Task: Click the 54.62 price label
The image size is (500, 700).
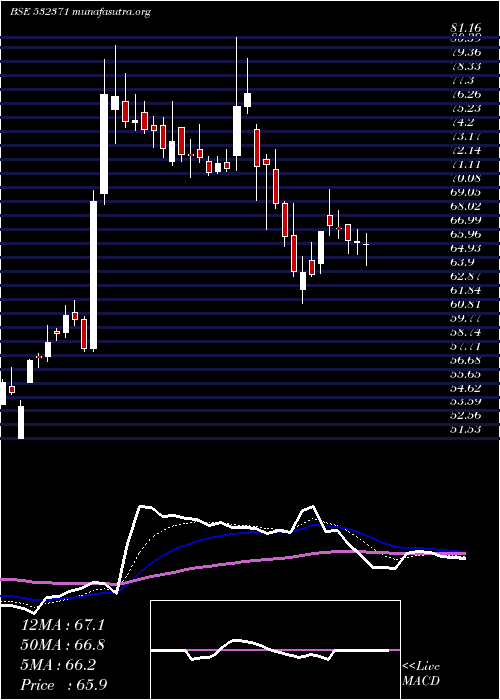Action: point(466,388)
